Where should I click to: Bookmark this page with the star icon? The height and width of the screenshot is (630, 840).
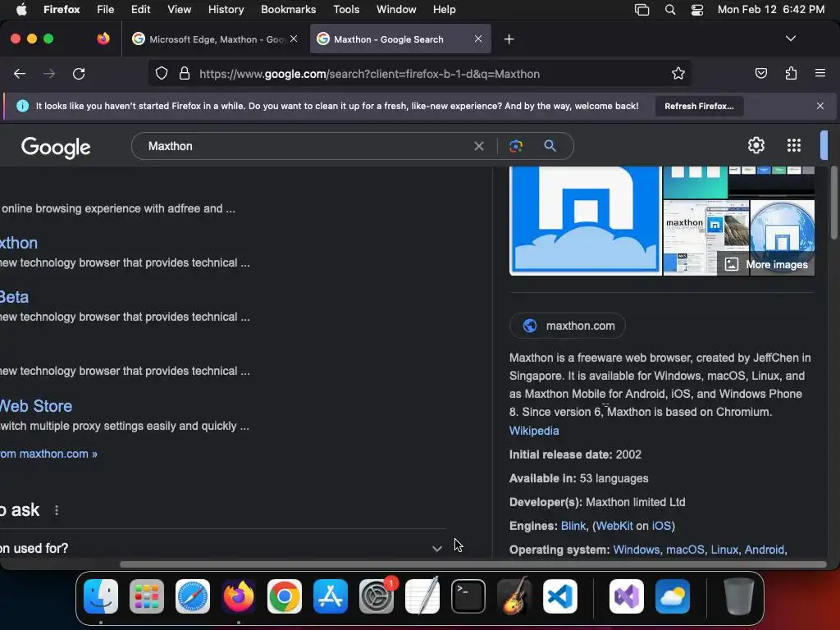click(678, 73)
